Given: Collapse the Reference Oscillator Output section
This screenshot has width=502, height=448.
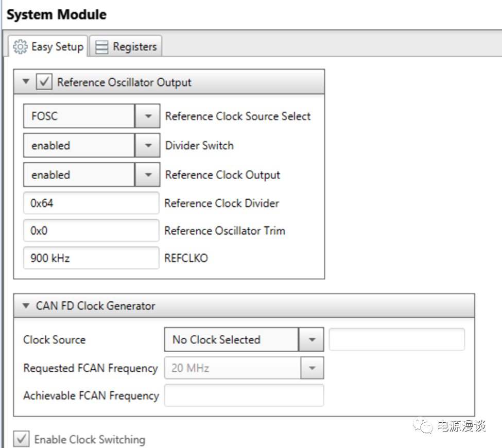Looking at the screenshot, I should (27, 82).
